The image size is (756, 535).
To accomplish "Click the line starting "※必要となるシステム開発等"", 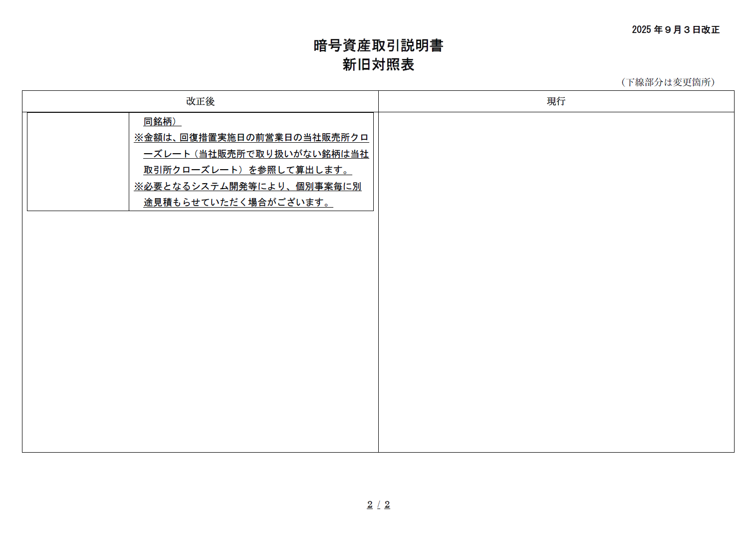I will 248,187.
